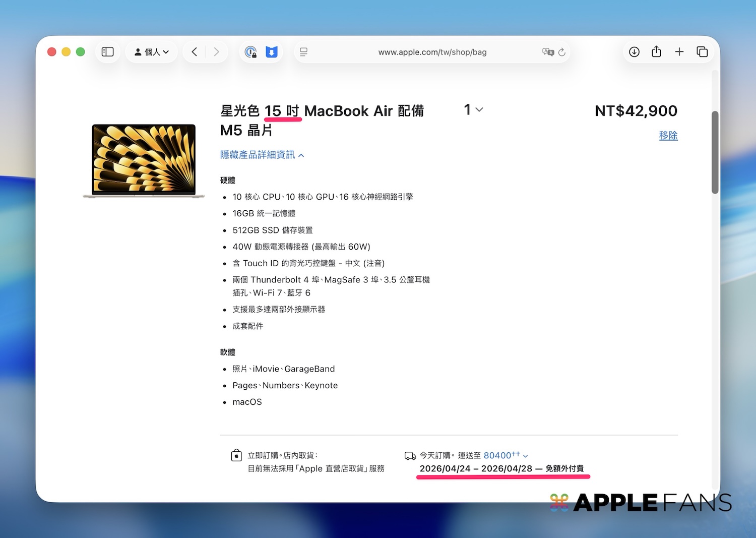Open a new tab
The width and height of the screenshot is (756, 538).
[679, 52]
